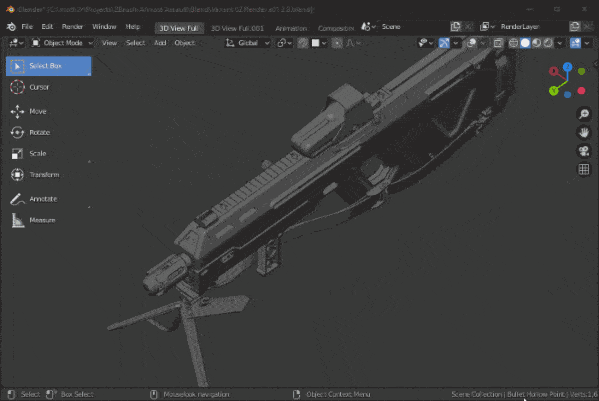599x401 pixels.
Task: Select the Select Box tool
Action: pyautogui.click(x=49, y=66)
